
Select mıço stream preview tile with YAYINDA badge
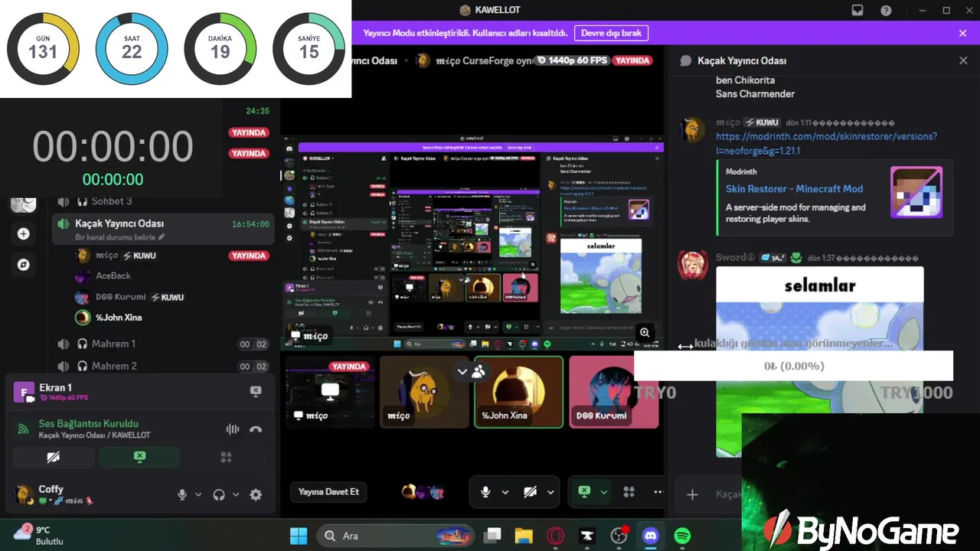click(x=330, y=392)
